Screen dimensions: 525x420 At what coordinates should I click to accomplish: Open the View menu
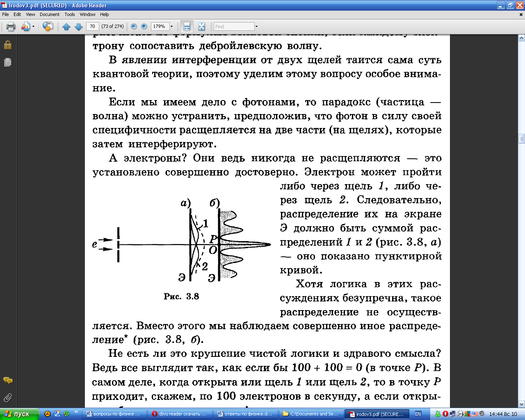[x=30, y=14]
